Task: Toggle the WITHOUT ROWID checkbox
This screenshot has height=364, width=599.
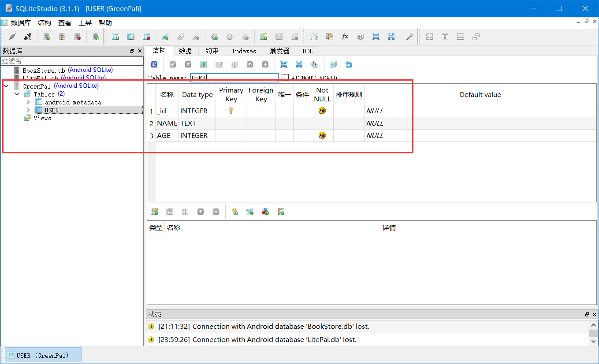Action: click(285, 78)
